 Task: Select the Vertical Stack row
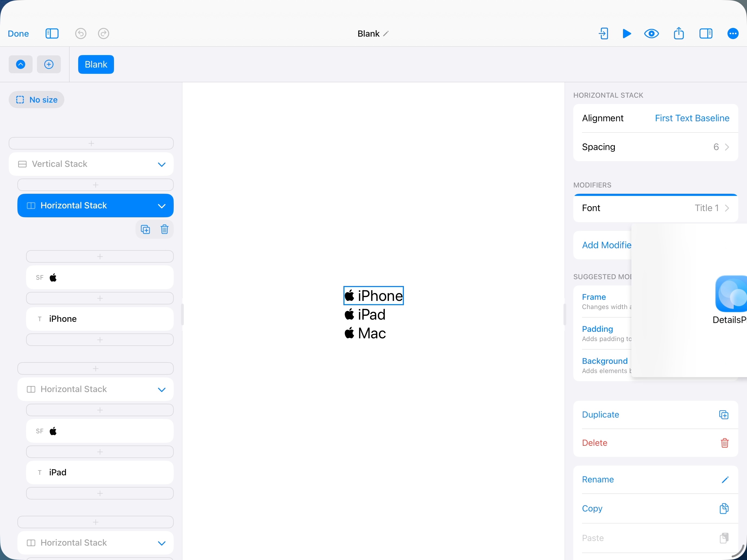(91, 164)
